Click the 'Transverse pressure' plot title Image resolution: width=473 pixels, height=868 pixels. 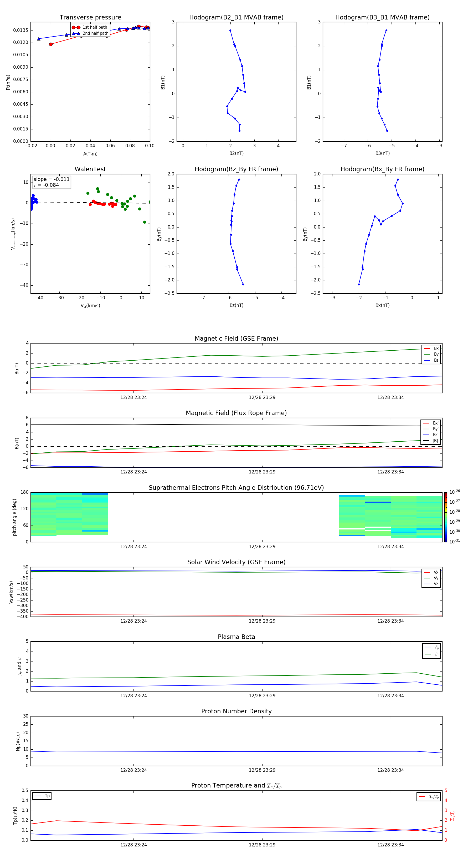pos(90,17)
